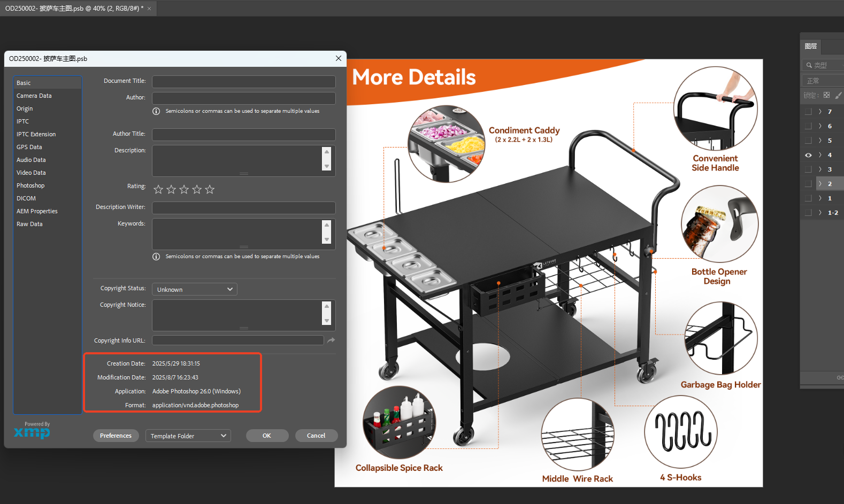
Task: Toggle visibility of layer group 1-2
Action: click(x=808, y=213)
